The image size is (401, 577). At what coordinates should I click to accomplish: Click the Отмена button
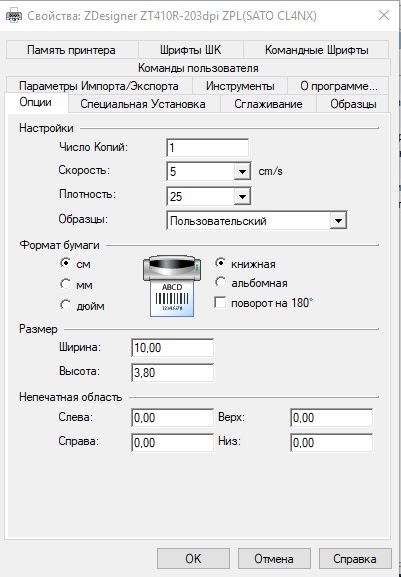click(274, 559)
